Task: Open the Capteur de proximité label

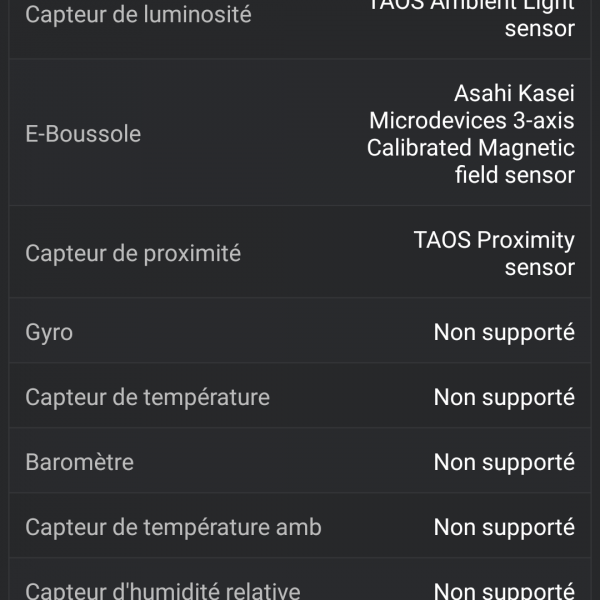Action: pyautogui.click(x=133, y=253)
